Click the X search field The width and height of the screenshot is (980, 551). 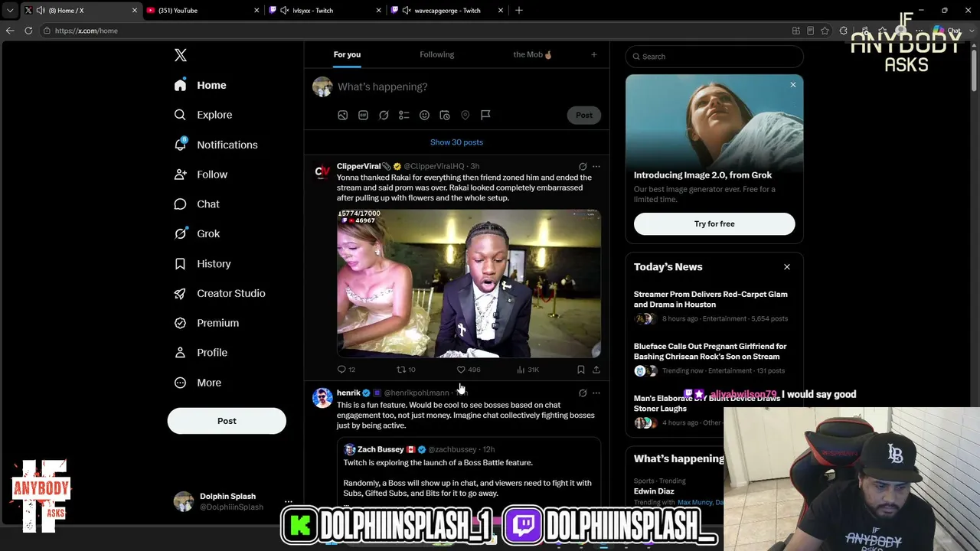tap(714, 57)
